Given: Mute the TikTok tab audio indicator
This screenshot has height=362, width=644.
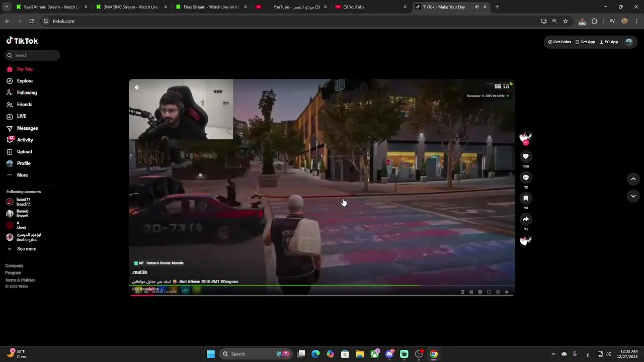Looking at the screenshot, I should 476,7.
